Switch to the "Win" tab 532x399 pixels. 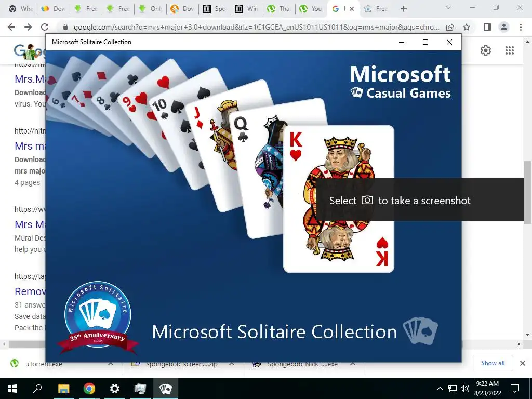(x=247, y=9)
